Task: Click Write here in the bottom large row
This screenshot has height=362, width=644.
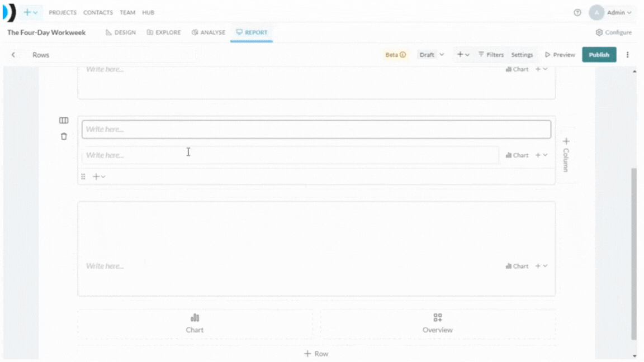Action: pos(105,266)
